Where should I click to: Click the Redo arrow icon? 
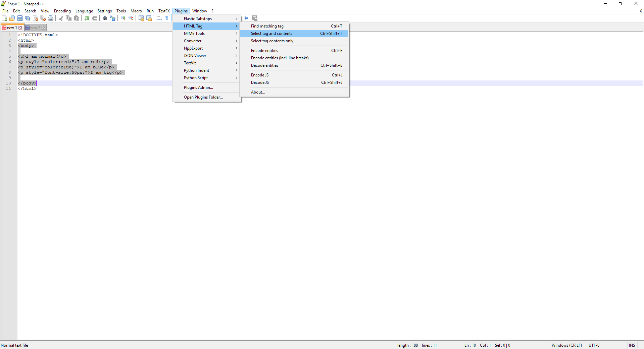click(x=95, y=18)
